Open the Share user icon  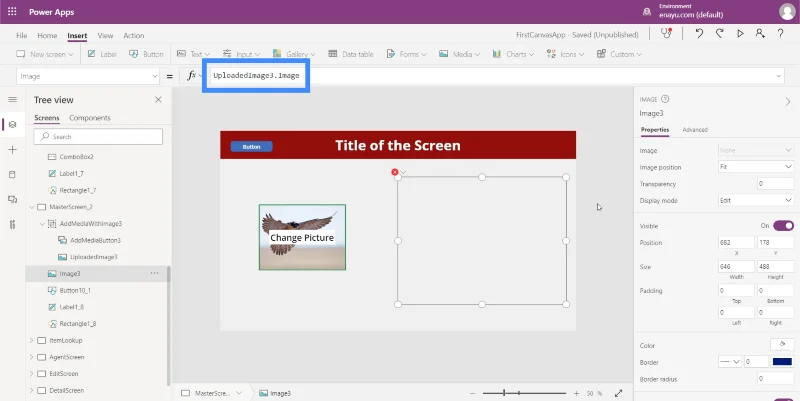pyautogui.click(x=760, y=34)
